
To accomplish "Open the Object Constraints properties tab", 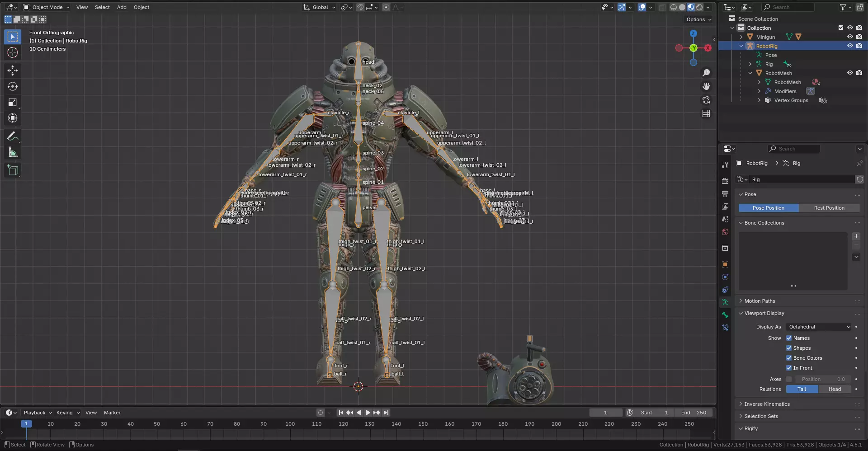I will 725,290.
